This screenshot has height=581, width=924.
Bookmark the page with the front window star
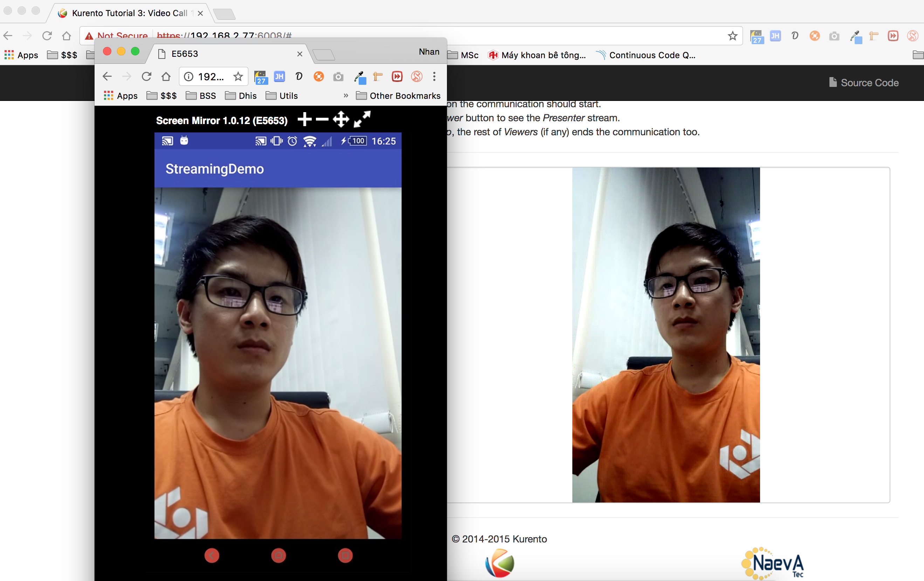[x=238, y=76]
